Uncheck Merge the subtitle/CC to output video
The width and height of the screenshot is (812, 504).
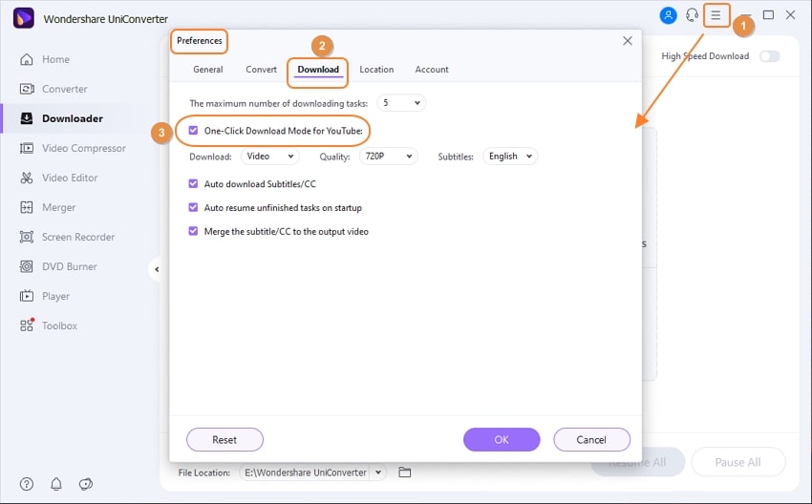pos(193,231)
